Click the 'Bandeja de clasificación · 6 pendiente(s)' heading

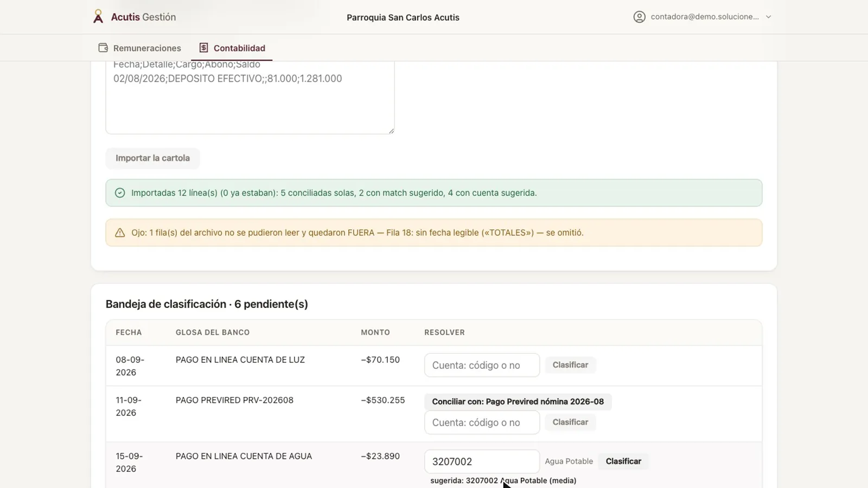click(x=207, y=304)
